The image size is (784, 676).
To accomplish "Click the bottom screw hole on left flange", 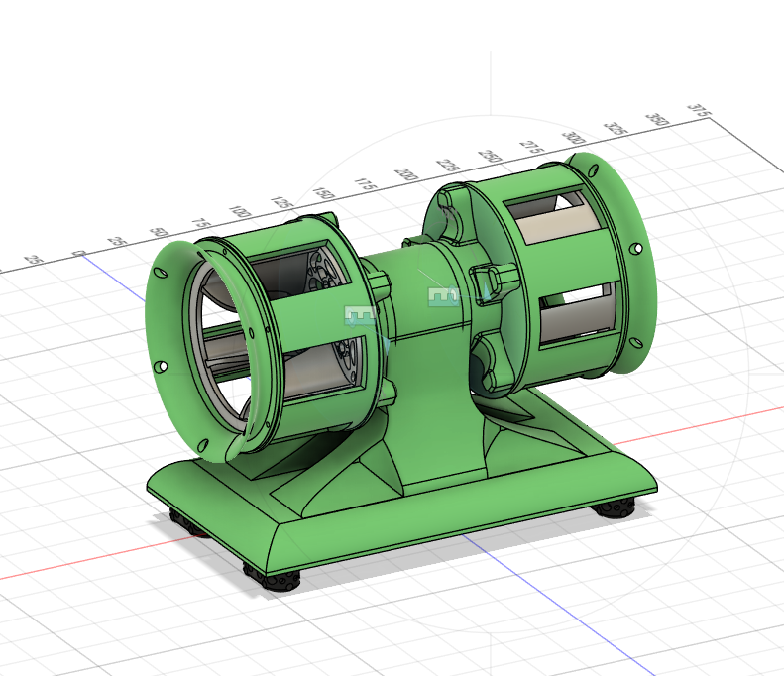I will (203, 444).
